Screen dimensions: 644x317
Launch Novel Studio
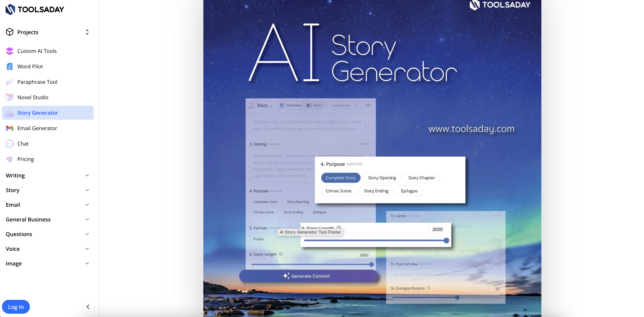tap(33, 97)
